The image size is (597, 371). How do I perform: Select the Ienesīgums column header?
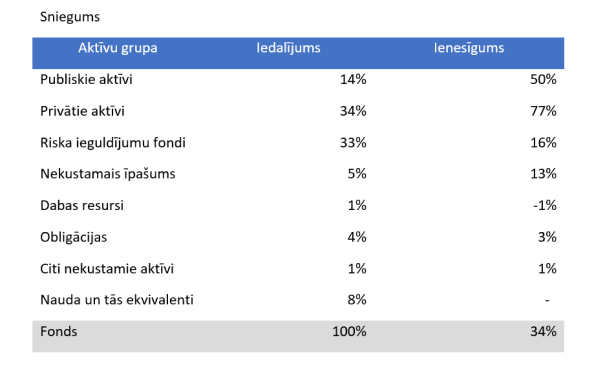469,48
